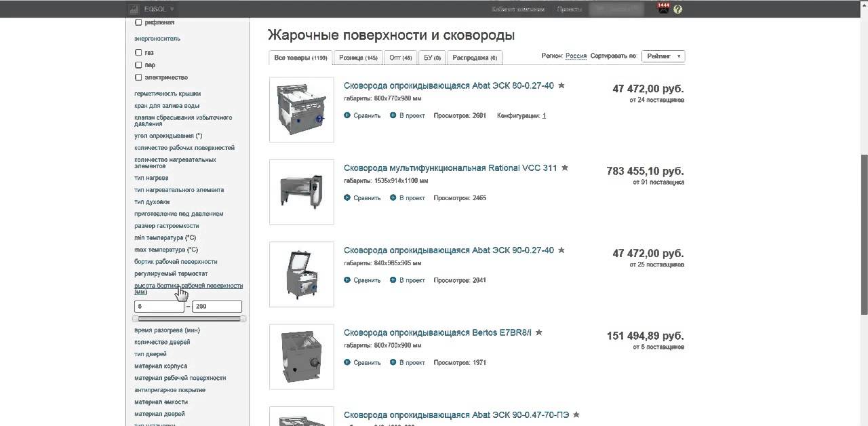868x426 pixels.
Task: Compare icon for Abat ЭСК 90-0.27-40
Action: coord(347,279)
